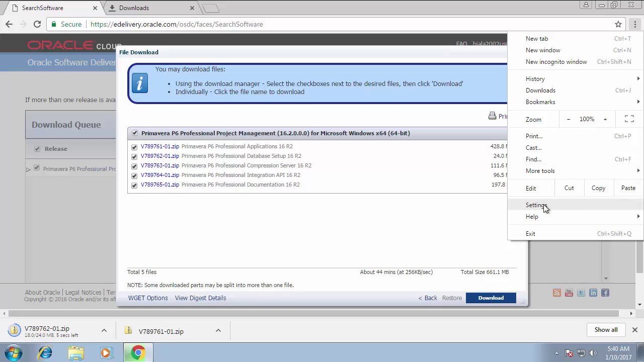644x362 pixels.
Task: Click the clock in system tray
Action: click(618, 353)
